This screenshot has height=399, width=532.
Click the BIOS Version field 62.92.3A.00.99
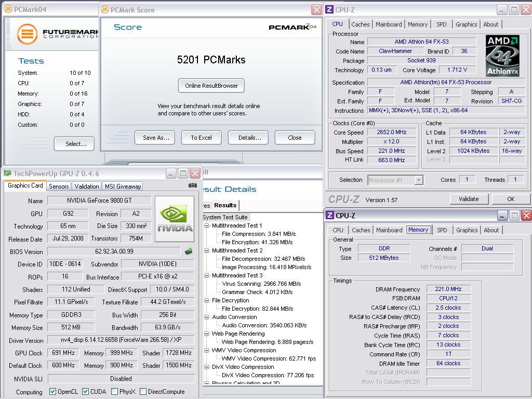[114, 251]
